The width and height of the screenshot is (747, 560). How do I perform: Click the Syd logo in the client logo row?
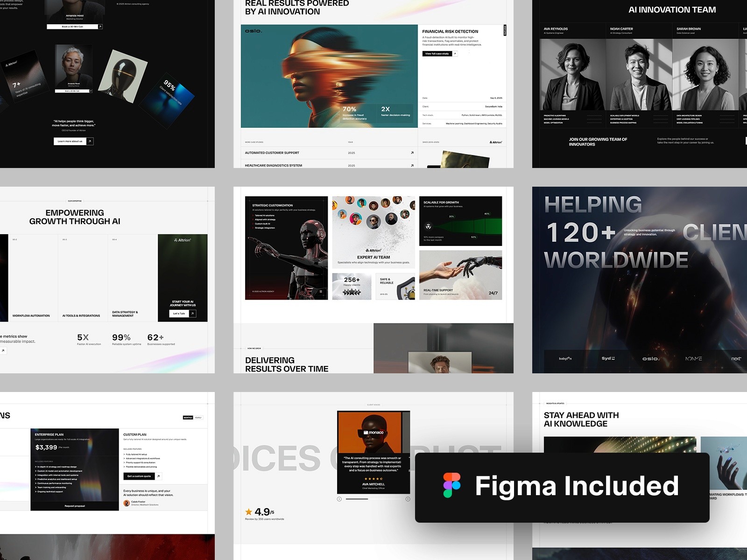coord(608,358)
